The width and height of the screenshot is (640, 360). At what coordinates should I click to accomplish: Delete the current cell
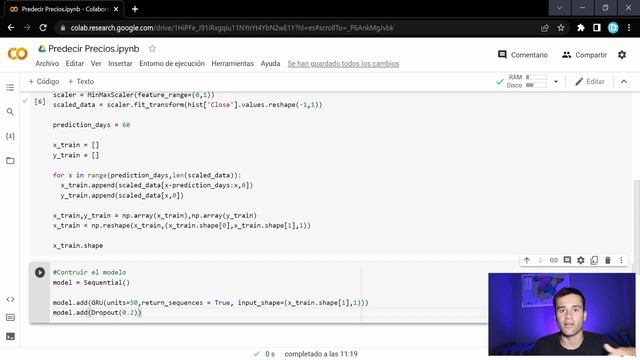tap(607, 260)
